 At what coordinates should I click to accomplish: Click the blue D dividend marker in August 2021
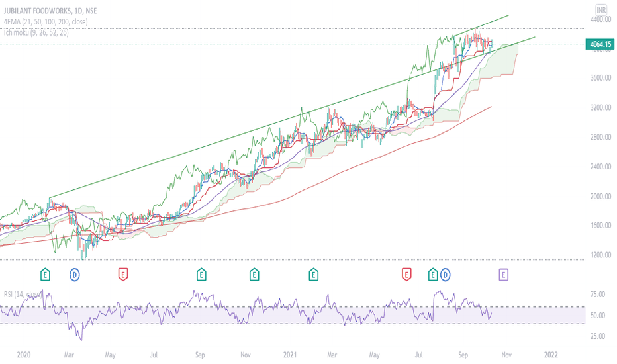click(x=445, y=274)
